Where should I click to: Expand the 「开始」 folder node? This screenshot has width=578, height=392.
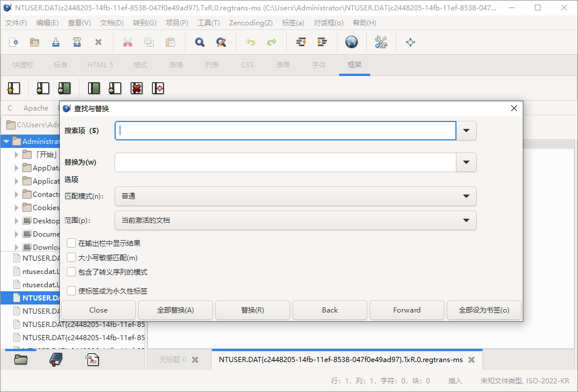pos(16,155)
